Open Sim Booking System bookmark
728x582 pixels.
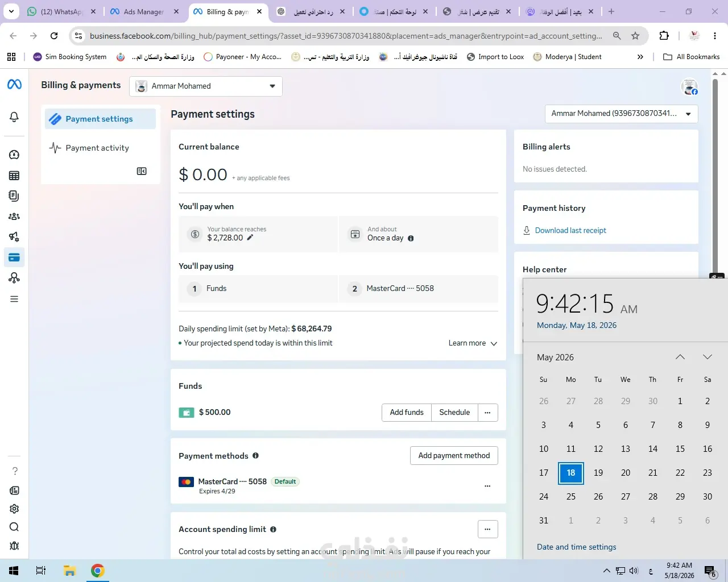[x=70, y=57]
